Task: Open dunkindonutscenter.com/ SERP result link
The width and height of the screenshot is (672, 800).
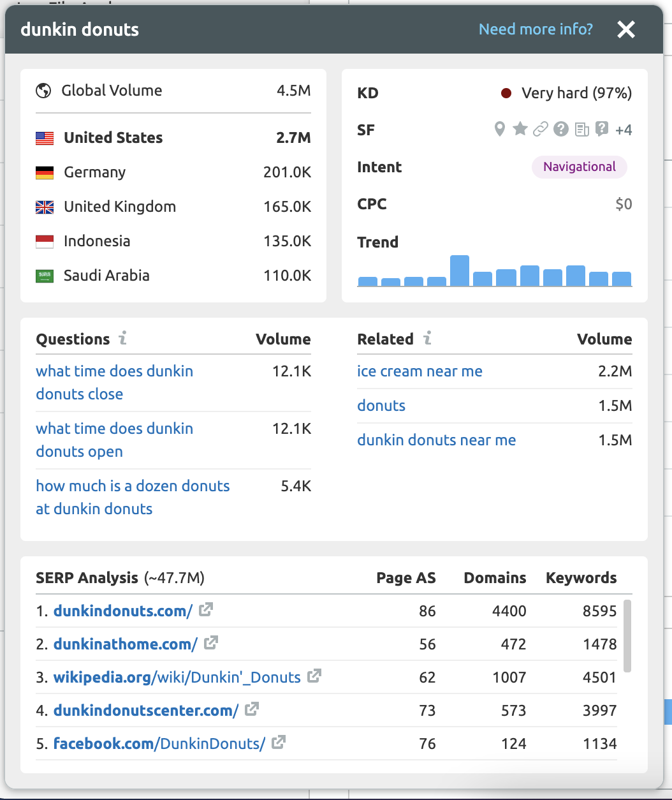Action: click(x=146, y=711)
